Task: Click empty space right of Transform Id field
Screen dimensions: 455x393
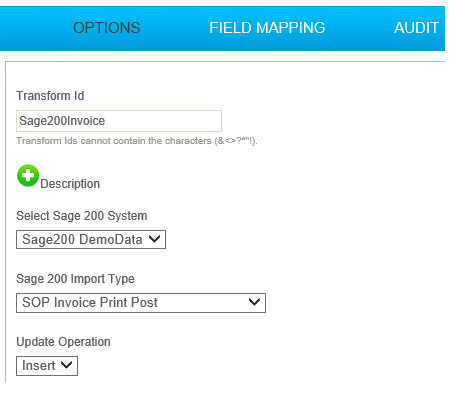Action: [x=333, y=121]
